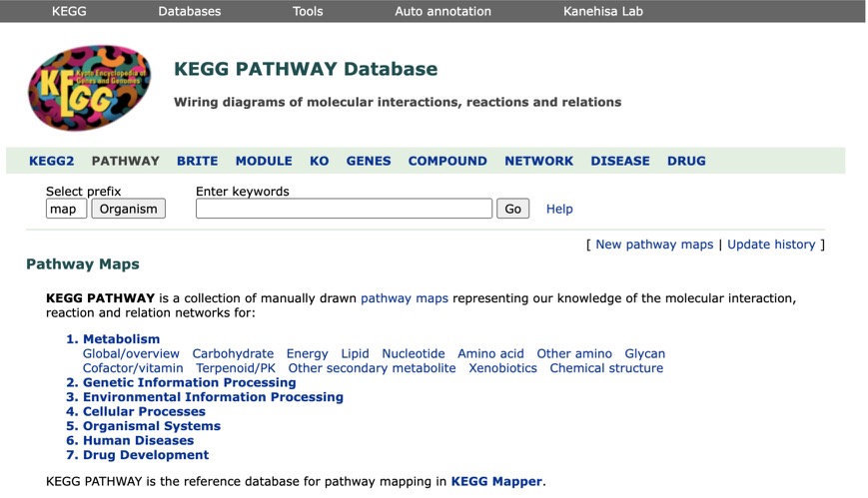The height and width of the screenshot is (498, 868).
Task: Open Global/overview metabolism link
Action: [131, 353]
